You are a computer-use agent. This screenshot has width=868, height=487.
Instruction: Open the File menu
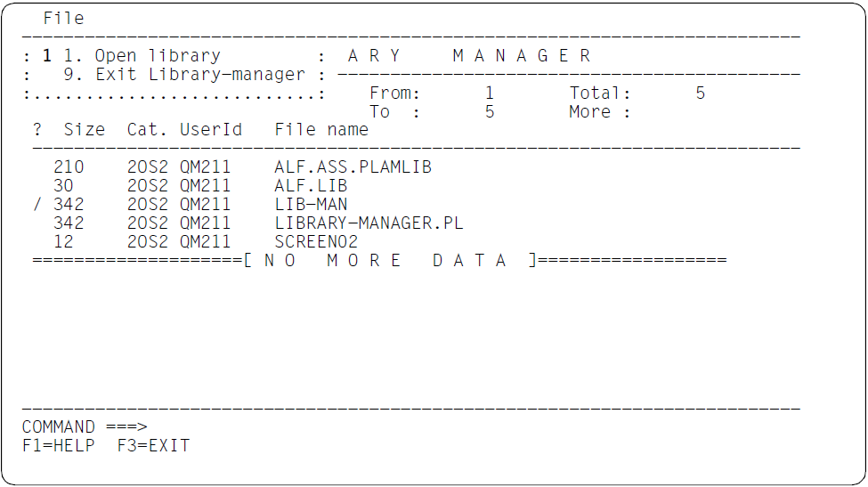(x=63, y=18)
